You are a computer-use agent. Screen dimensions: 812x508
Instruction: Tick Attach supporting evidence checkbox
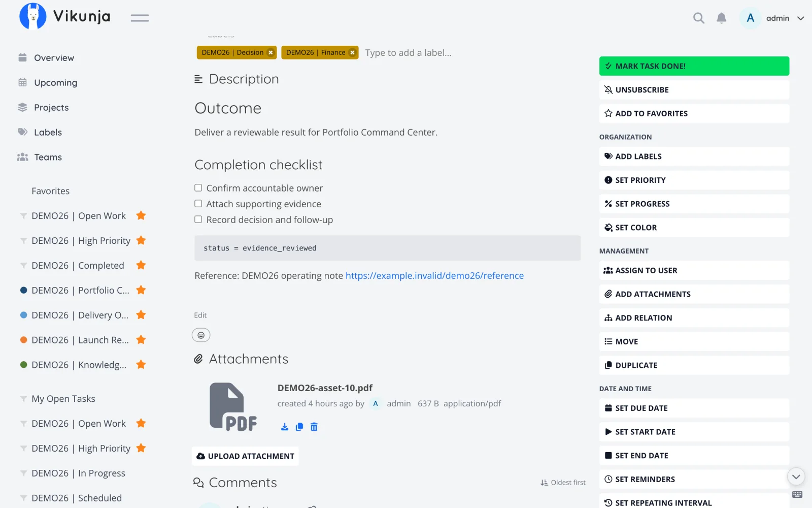pos(198,204)
